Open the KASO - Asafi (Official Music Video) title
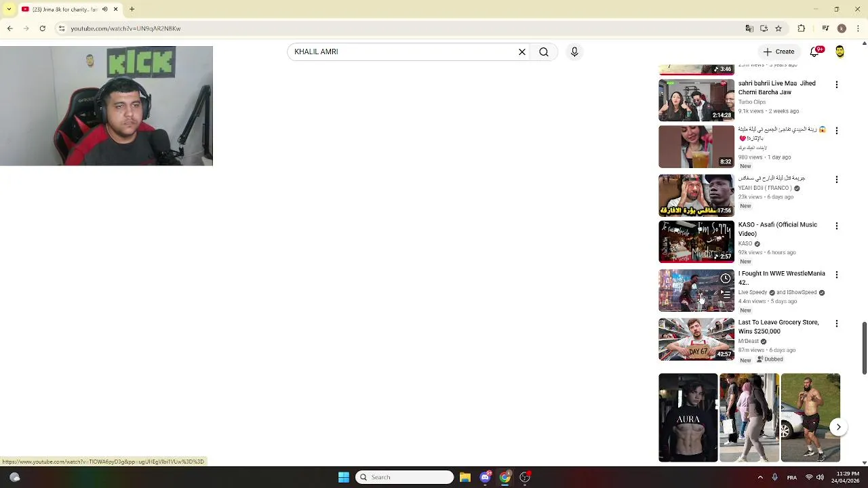The image size is (868, 488). pyautogui.click(x=778, y=229)
